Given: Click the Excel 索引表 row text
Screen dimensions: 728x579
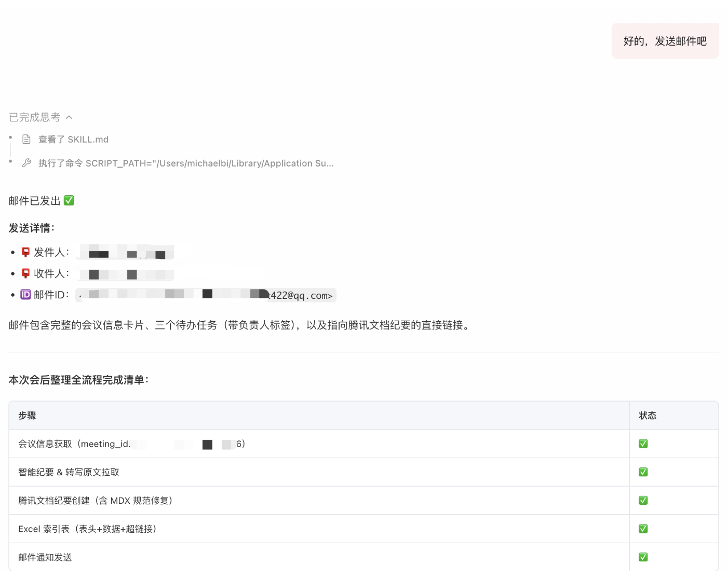Looking at the screenshot, I should 87,529.
